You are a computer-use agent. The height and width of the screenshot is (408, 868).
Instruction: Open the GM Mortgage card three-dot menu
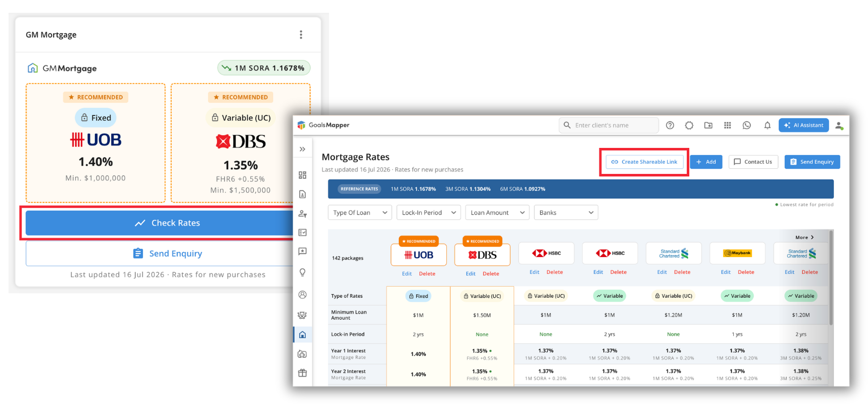click(301, 35)
